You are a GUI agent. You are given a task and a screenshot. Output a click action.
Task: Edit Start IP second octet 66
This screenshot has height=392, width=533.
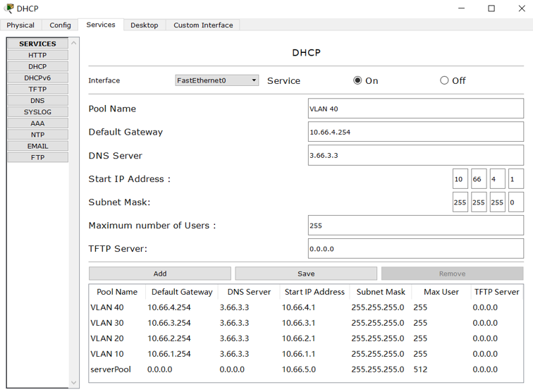[479, 179]
